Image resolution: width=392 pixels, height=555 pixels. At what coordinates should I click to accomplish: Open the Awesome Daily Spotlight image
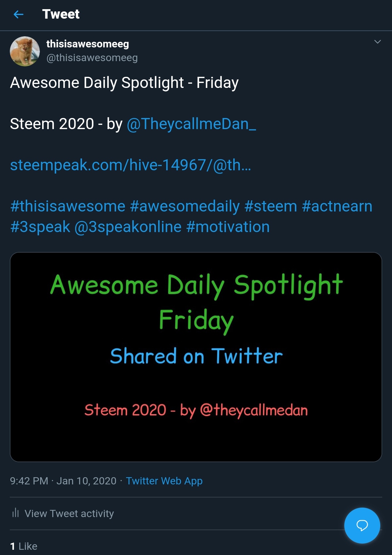pos(196,357)
